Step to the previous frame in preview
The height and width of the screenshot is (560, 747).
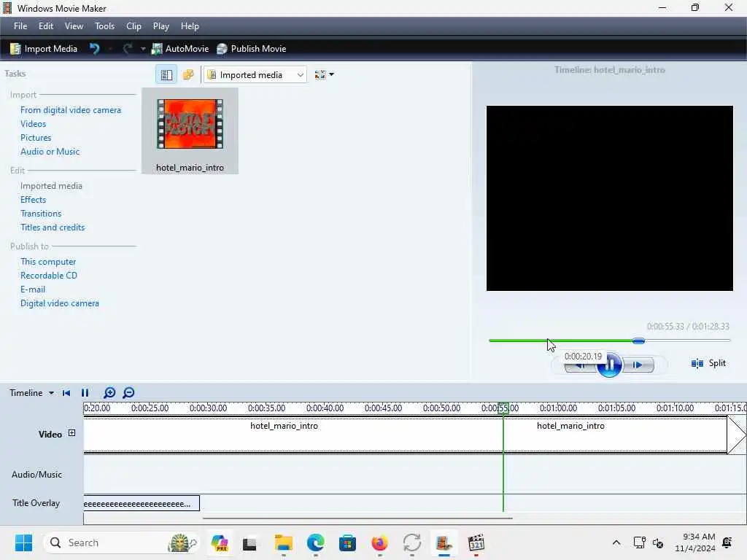point(580,366)
